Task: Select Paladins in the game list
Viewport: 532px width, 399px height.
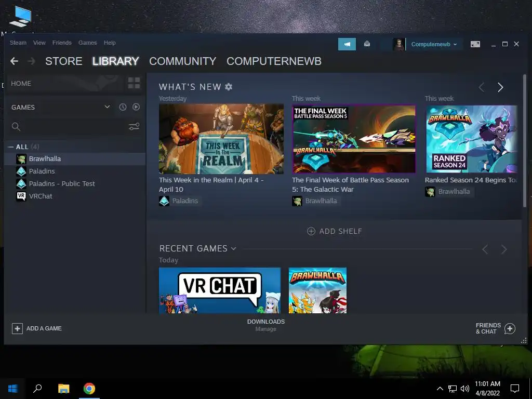Action: point(75,171)
